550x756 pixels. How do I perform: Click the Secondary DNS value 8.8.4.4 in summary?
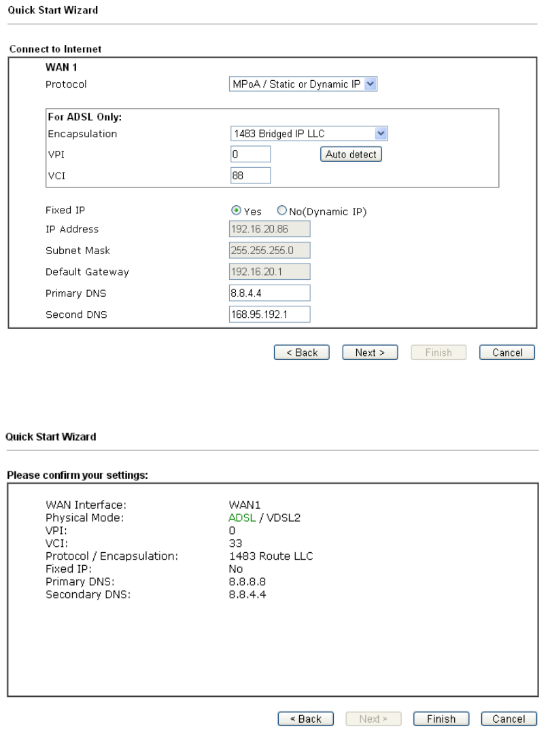[247, 594]
